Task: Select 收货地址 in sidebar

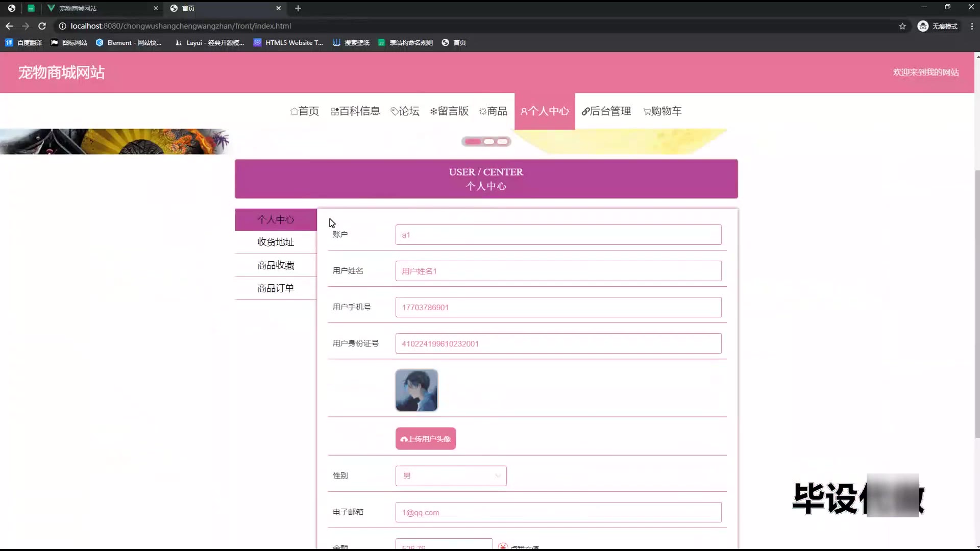Action: [276, 242]
